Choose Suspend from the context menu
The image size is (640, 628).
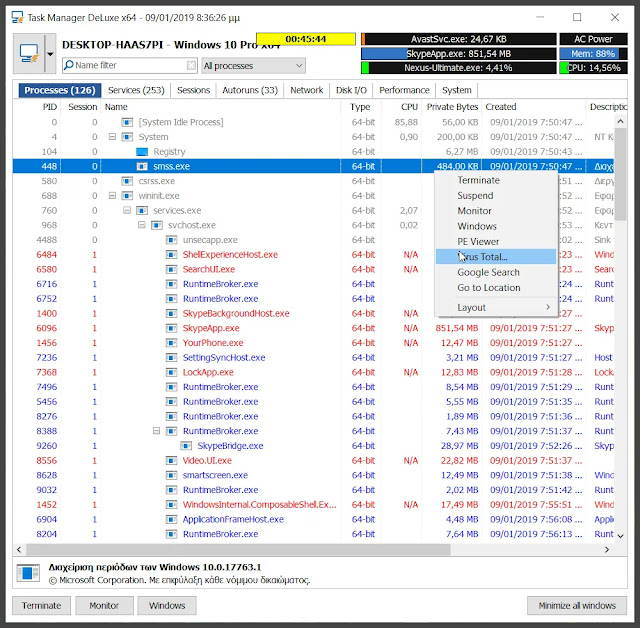496,195
